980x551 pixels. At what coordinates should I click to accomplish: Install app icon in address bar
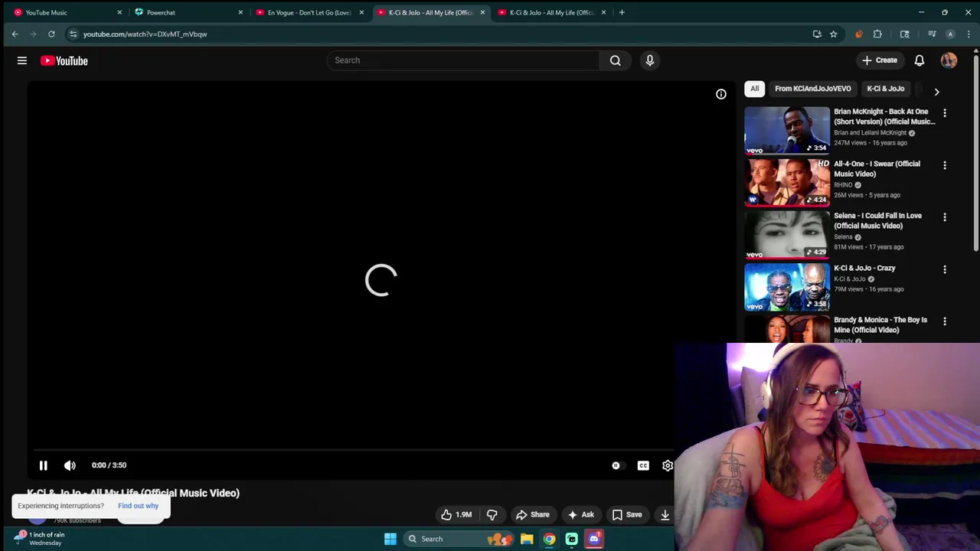(x=817, y=34)
